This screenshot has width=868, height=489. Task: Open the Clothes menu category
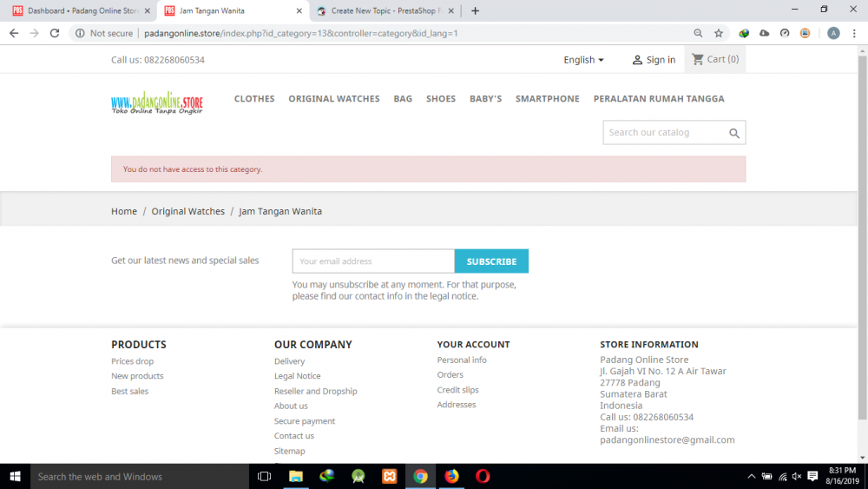click(254, 98)
